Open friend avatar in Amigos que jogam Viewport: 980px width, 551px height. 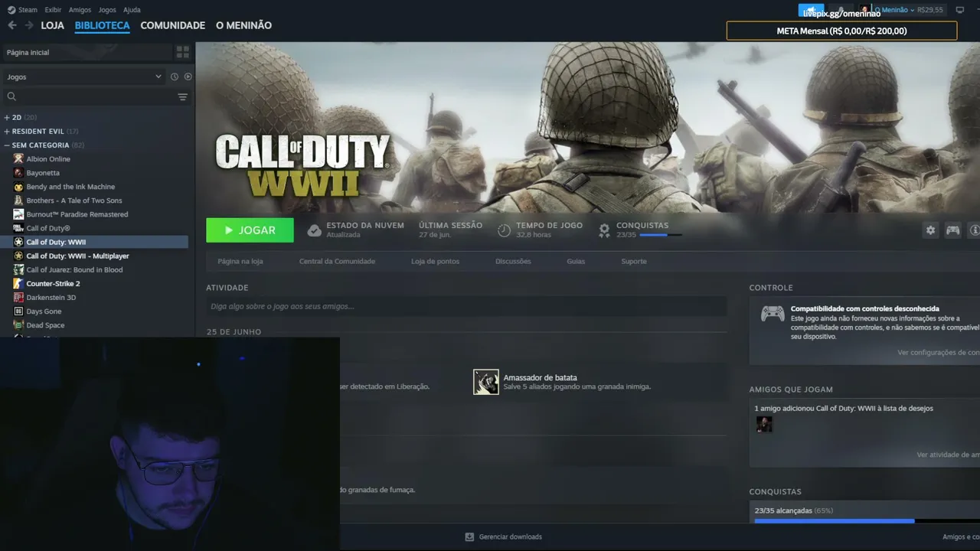764,424
